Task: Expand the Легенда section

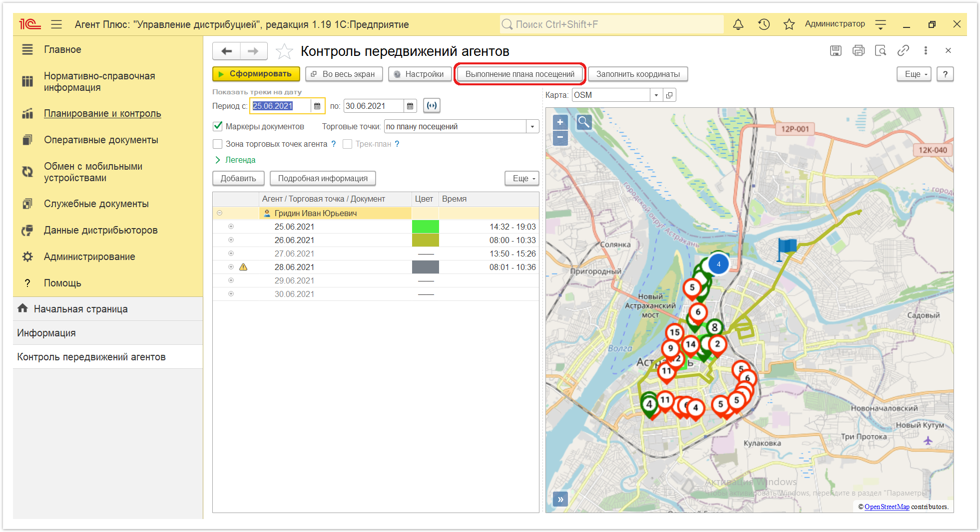Action: [x=235, y=160]
